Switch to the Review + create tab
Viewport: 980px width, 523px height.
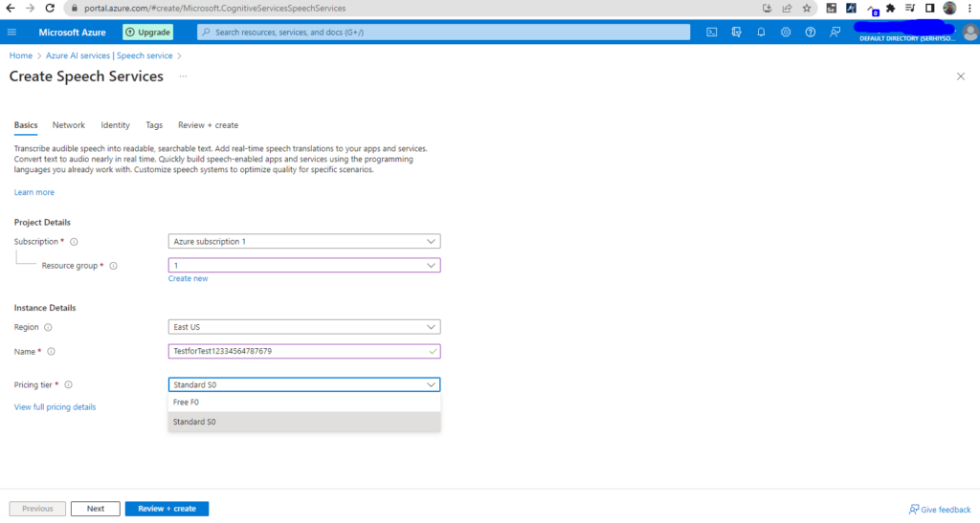(x=208, y=125)
